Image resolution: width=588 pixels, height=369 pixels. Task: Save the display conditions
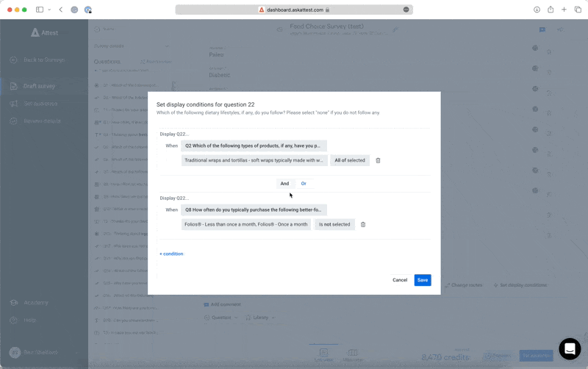[423, 280]
